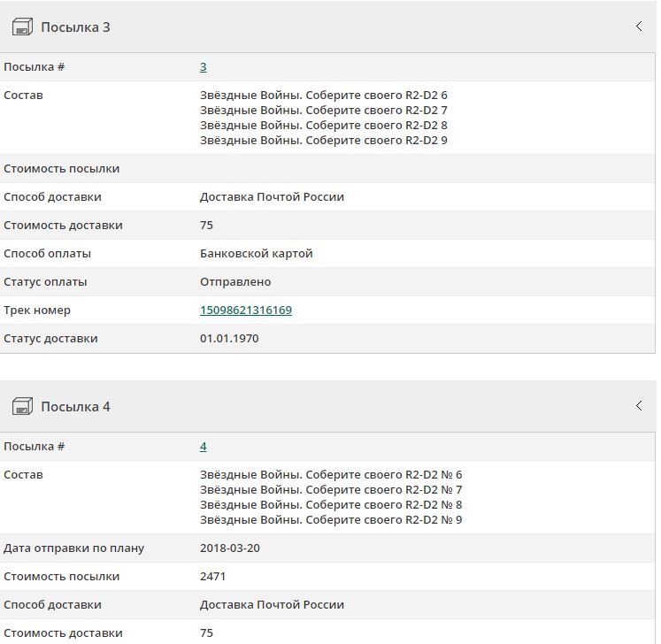Open the package number 3 link
Screen dimensions: 661x644
[204, 67]
